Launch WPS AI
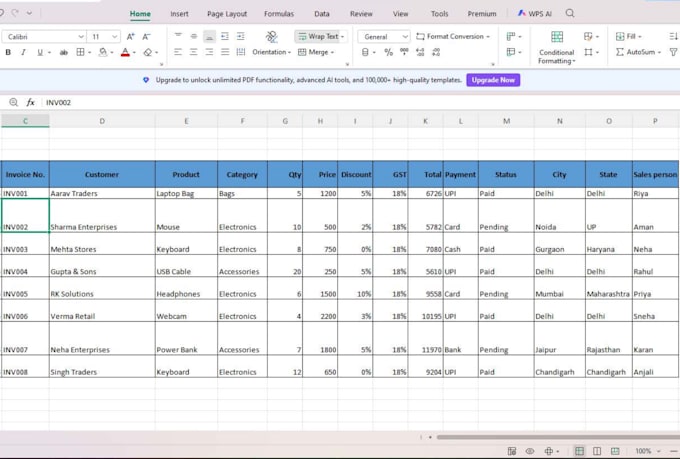Screen dimensions: 680x459 coord(535,14)
